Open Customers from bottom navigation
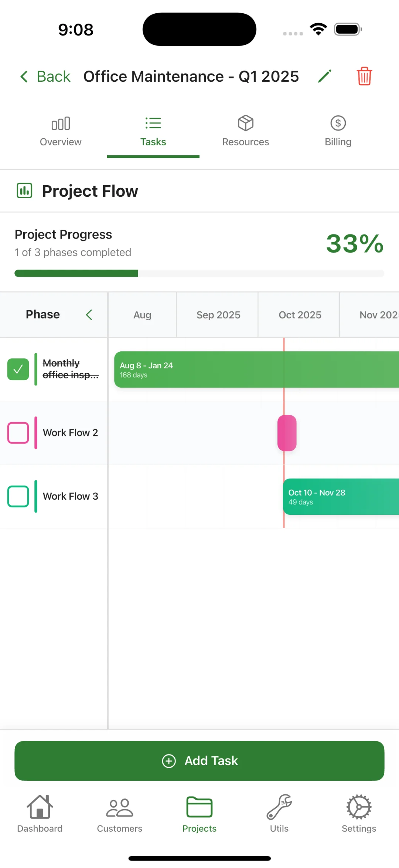 [x=119, y=813]
